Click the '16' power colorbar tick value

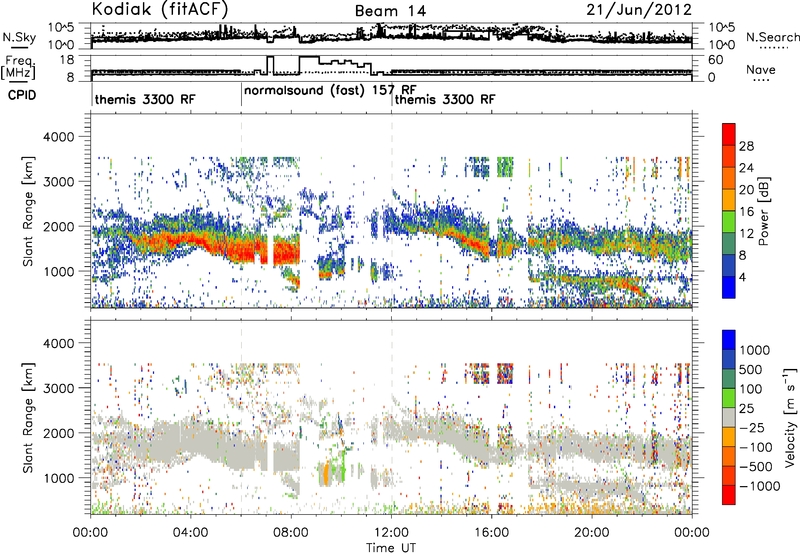746,212
